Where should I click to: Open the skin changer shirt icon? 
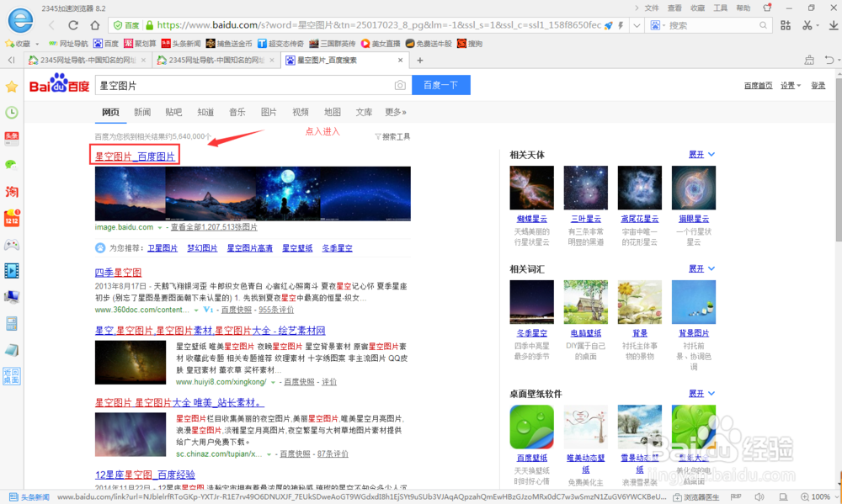[767, 8]
